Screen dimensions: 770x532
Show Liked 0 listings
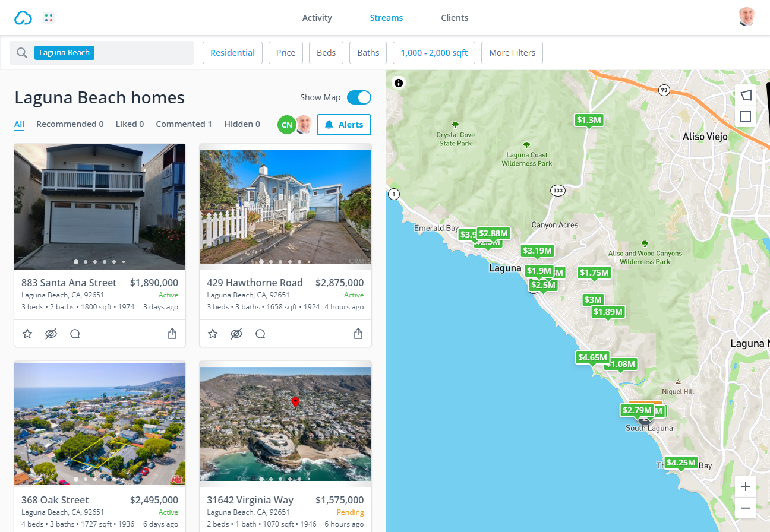[130, 124]
